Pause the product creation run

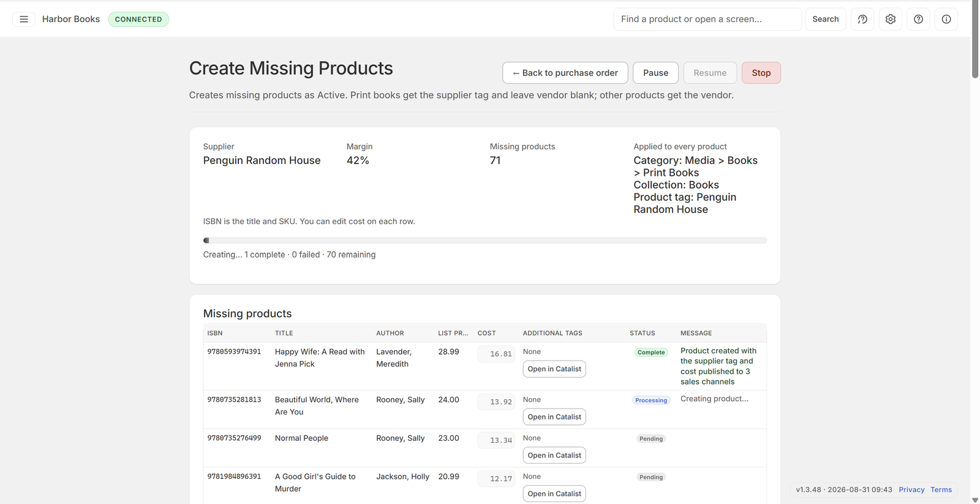pyautogui.click(x=655, y=73)
